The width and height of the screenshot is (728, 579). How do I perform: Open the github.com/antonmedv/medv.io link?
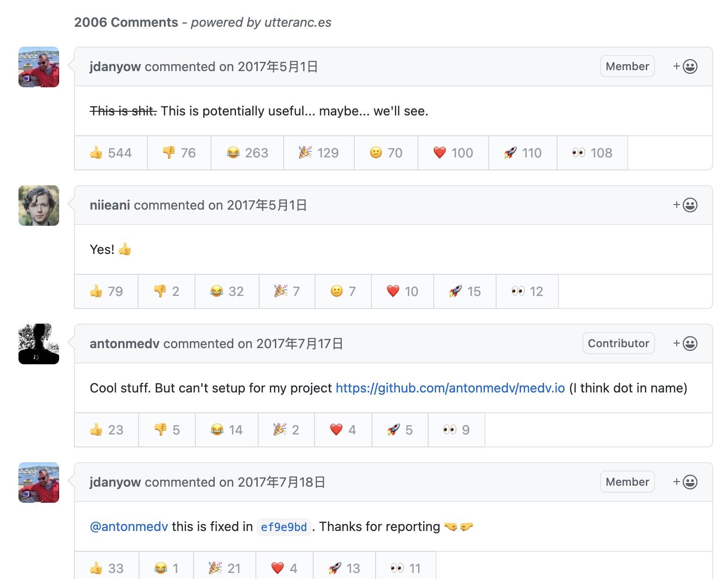click(x=450, y=388)
